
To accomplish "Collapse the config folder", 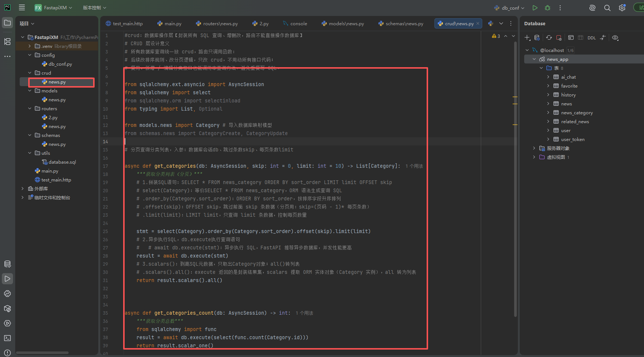I will click(30, 55).
